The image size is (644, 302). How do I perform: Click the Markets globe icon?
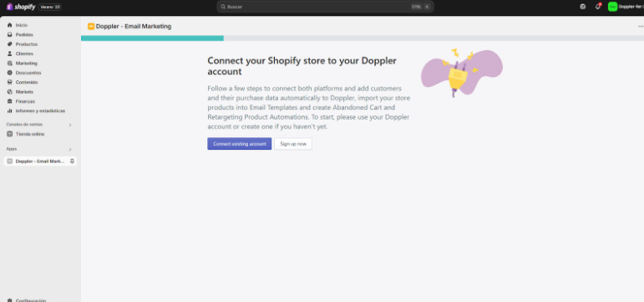coord(10,92)
